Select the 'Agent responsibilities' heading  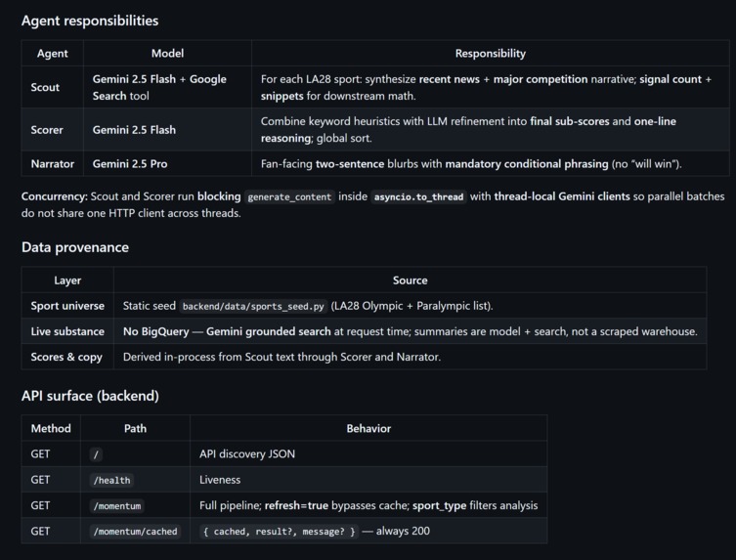90,21
